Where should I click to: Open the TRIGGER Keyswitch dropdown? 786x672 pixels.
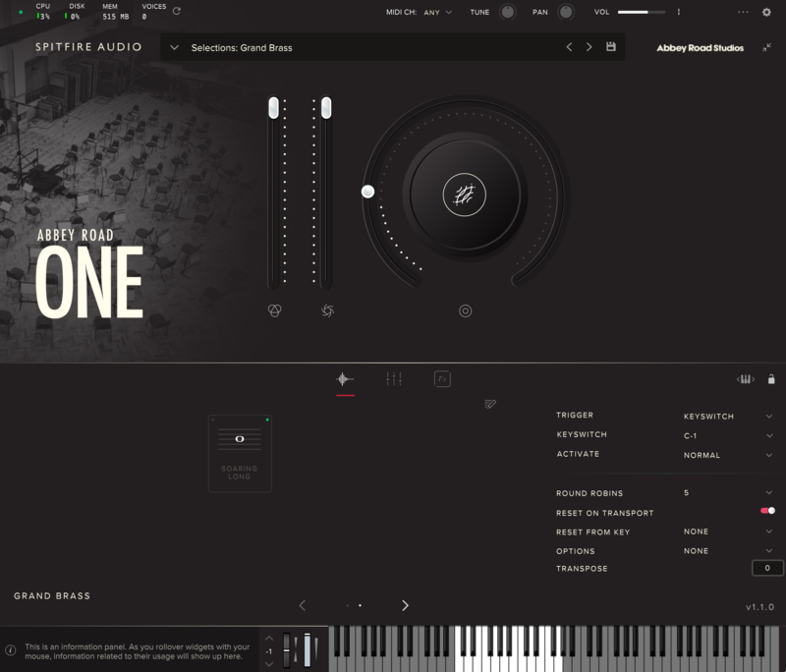tap(728, 417)
